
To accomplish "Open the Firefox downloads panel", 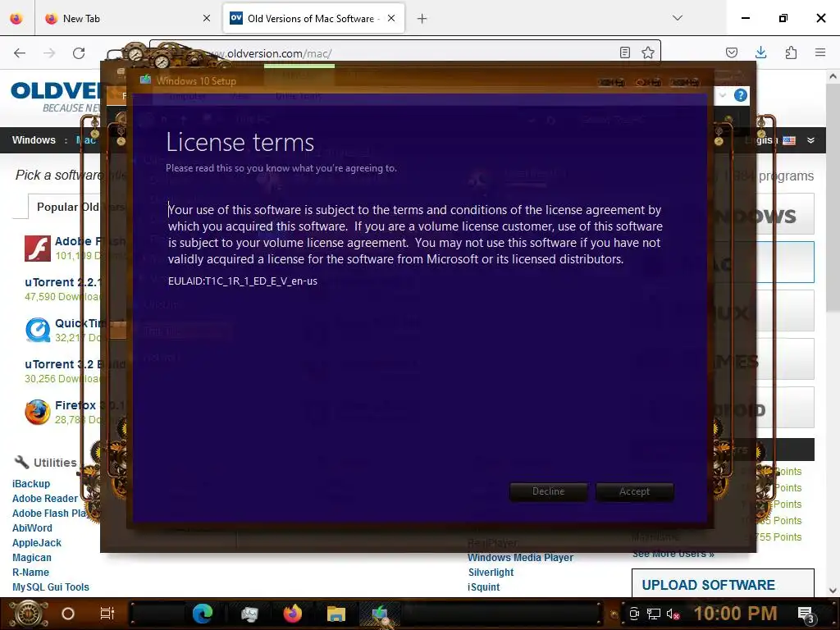I will tap(760, 52).
